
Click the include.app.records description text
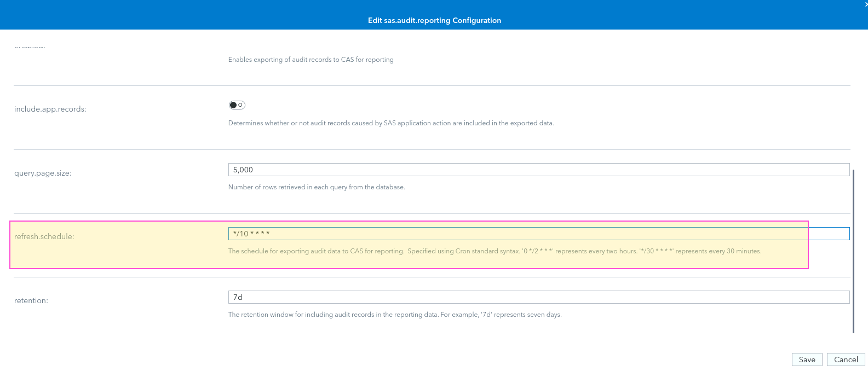click(390, 123)
